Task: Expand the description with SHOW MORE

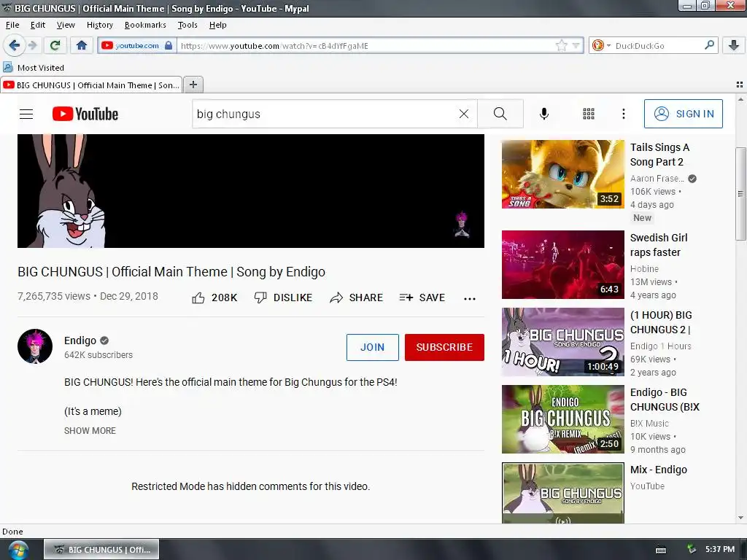Action: pos(90,430)
